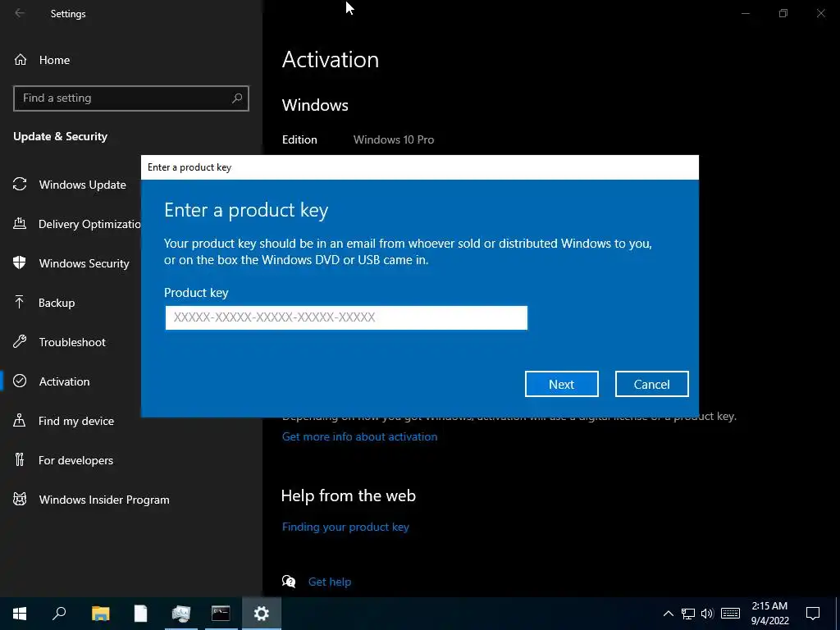The height and width of the screenshot is (630, 840).
Task: Open Get more info about activation link
Action: coord(359,436)
